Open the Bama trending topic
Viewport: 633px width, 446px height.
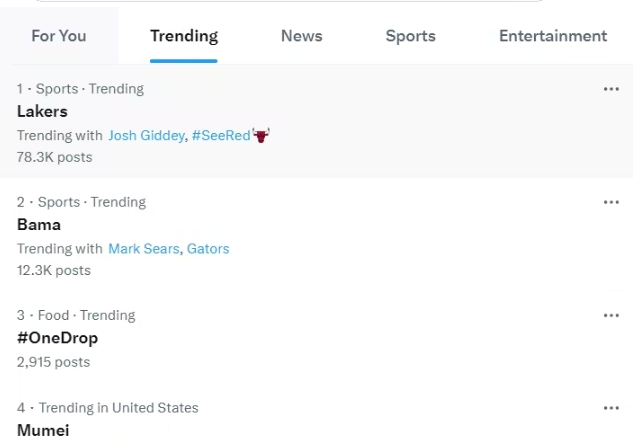pyautogui.click(x=39, y=224)
